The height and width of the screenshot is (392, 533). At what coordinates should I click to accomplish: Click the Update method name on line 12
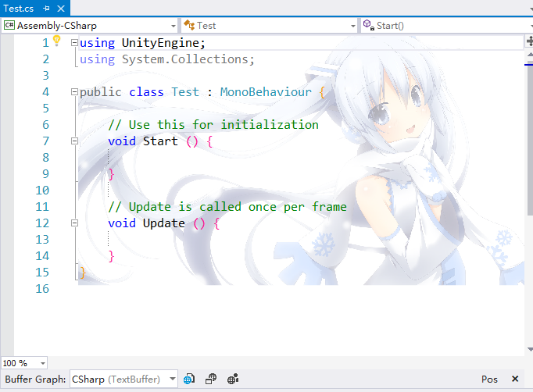pos(164,223)
